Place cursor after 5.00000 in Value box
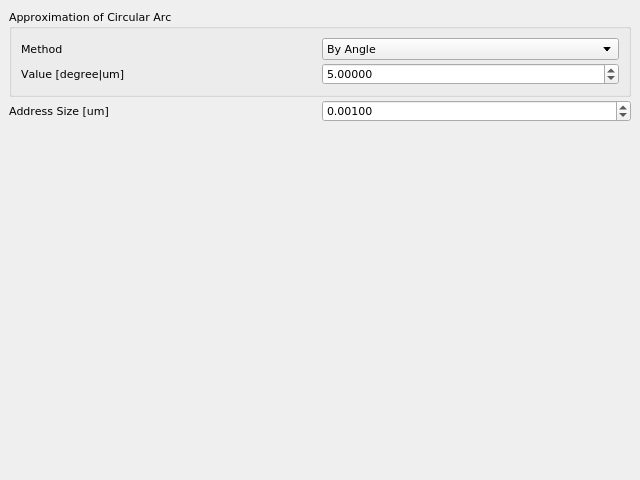 click(x=373, y=74)
